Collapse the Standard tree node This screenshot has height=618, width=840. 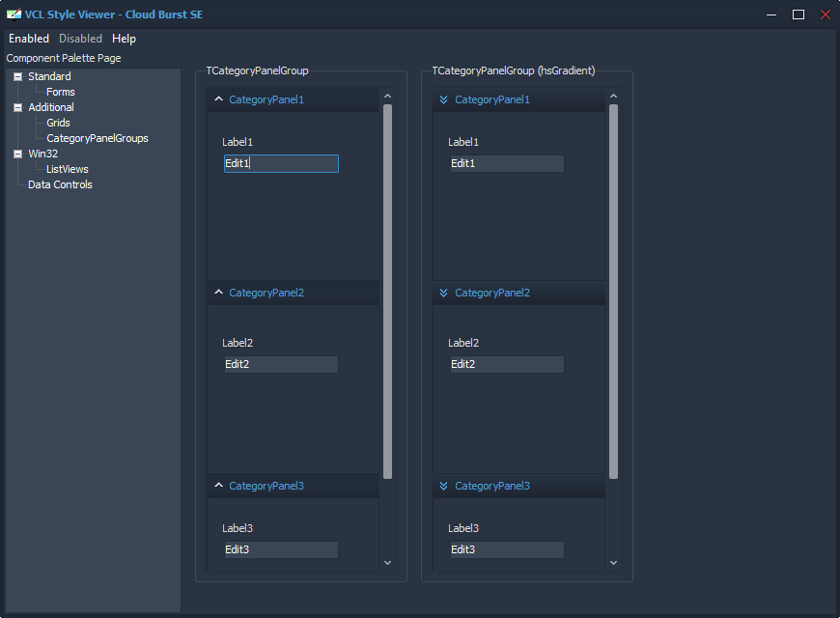pos(17,76)
